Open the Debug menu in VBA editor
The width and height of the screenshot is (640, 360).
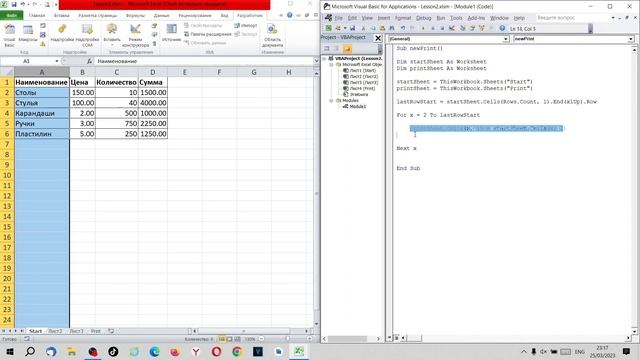click(423, 18)
